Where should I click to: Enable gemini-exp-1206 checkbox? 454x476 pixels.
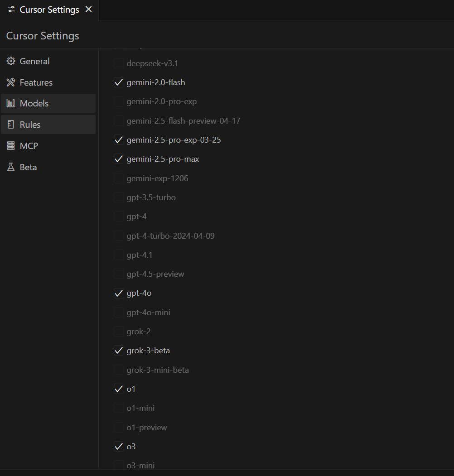[119, 178]
